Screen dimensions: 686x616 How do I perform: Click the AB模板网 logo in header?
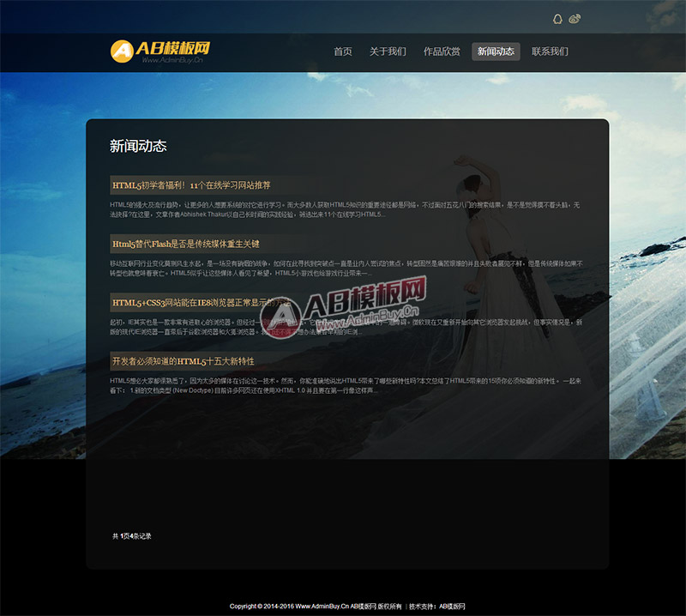pos(160,51)
